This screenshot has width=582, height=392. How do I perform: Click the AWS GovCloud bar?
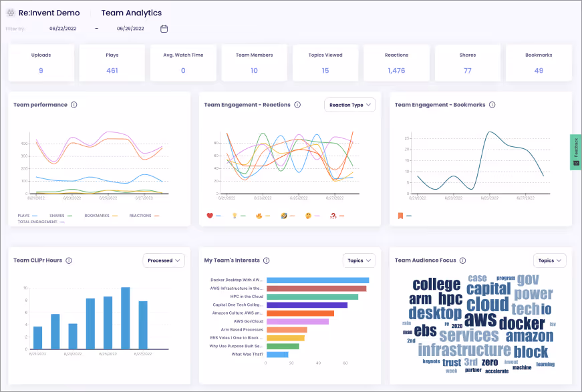tap(297, 321)
